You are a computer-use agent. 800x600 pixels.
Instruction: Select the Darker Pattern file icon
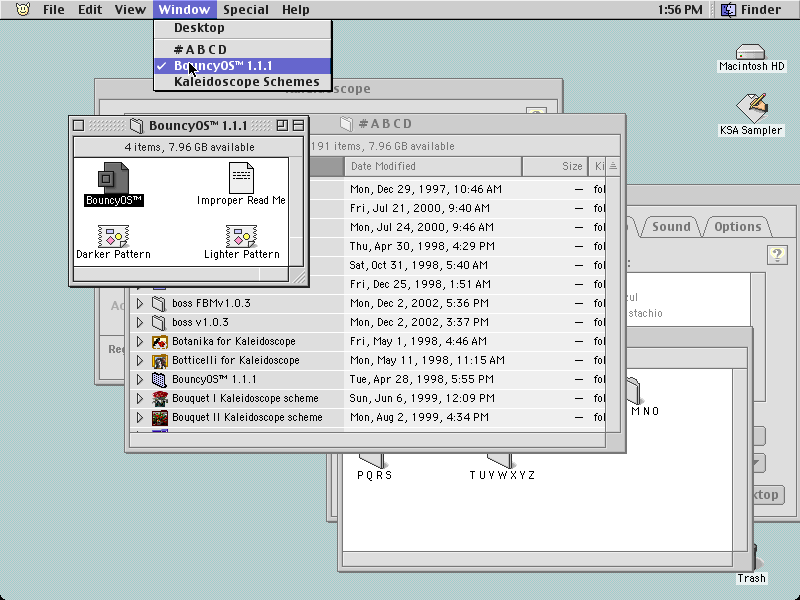tap(113, 236)
